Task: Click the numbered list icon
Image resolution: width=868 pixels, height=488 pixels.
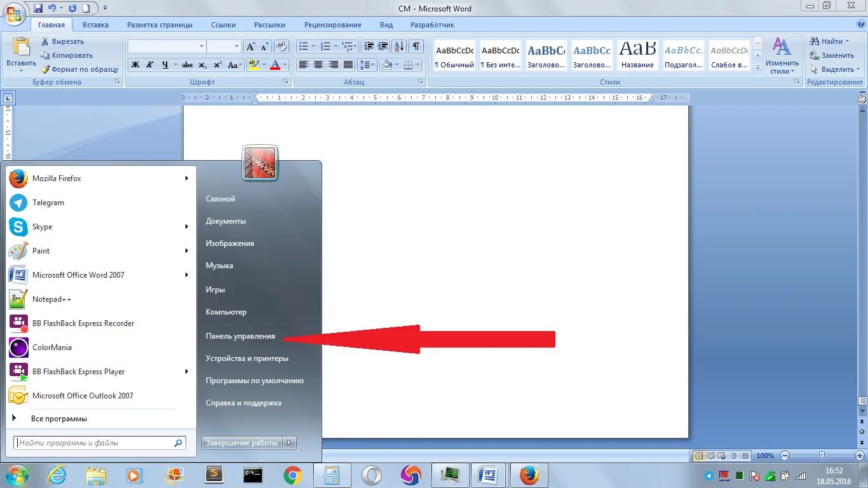Action: [325, 46]
